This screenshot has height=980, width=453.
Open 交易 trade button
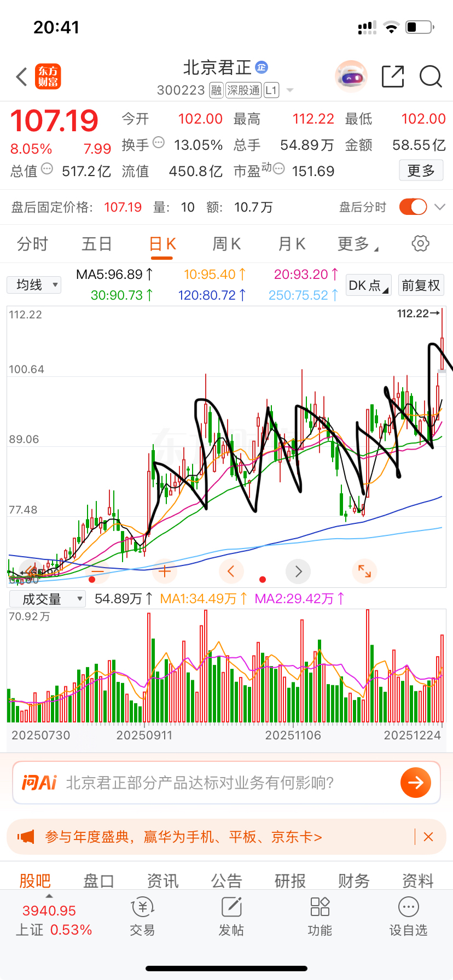(x=142, y=917)
